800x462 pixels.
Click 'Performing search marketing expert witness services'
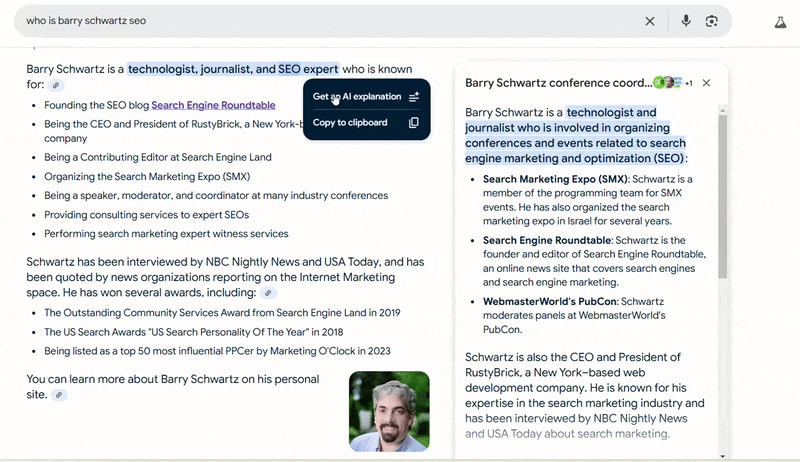click(166, 234)
